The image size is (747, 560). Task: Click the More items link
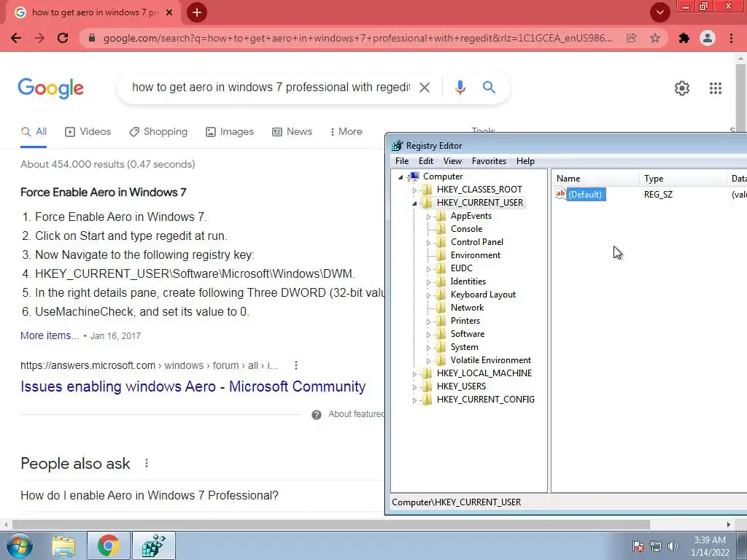50,335
